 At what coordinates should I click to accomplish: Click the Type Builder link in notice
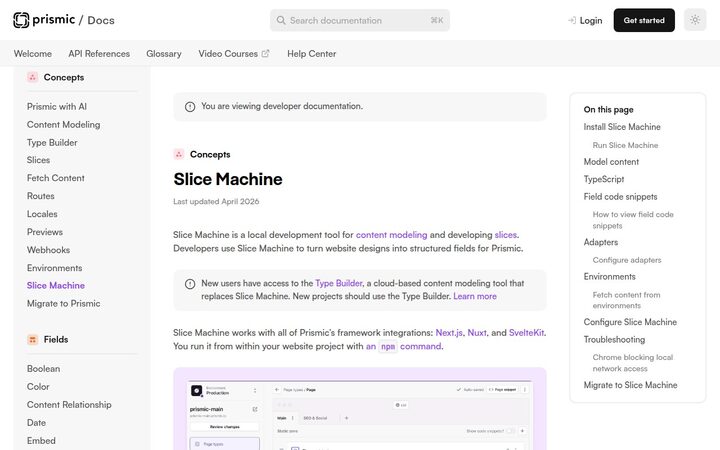pos(338,283)
